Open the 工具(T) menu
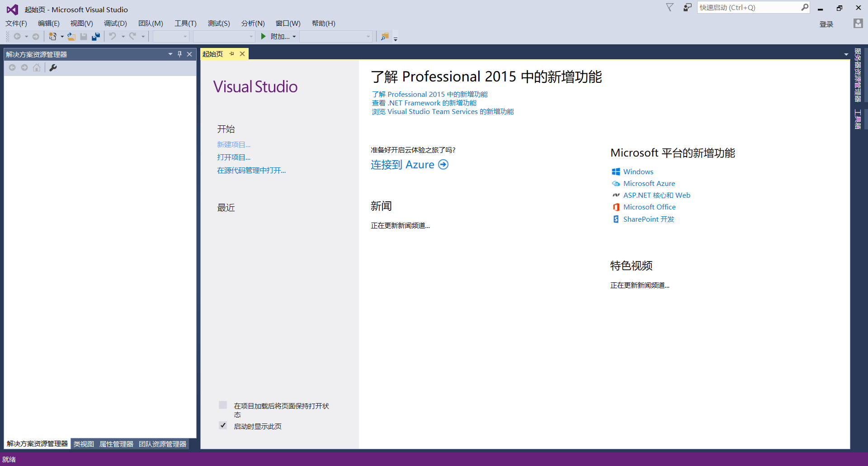 pos(186,24)
